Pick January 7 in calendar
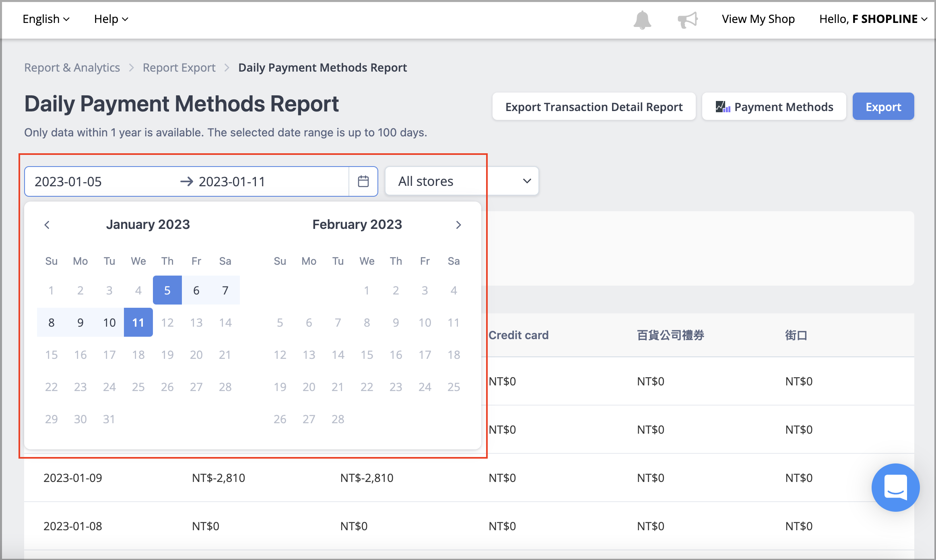The height and width of the screenshot is (560, 936). tap(225, 290)
